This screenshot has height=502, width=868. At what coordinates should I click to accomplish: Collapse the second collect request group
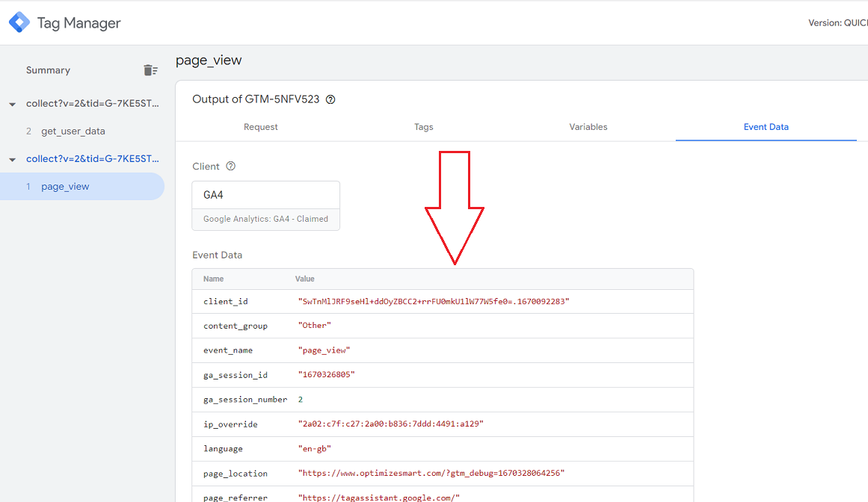tap(12, 159)
